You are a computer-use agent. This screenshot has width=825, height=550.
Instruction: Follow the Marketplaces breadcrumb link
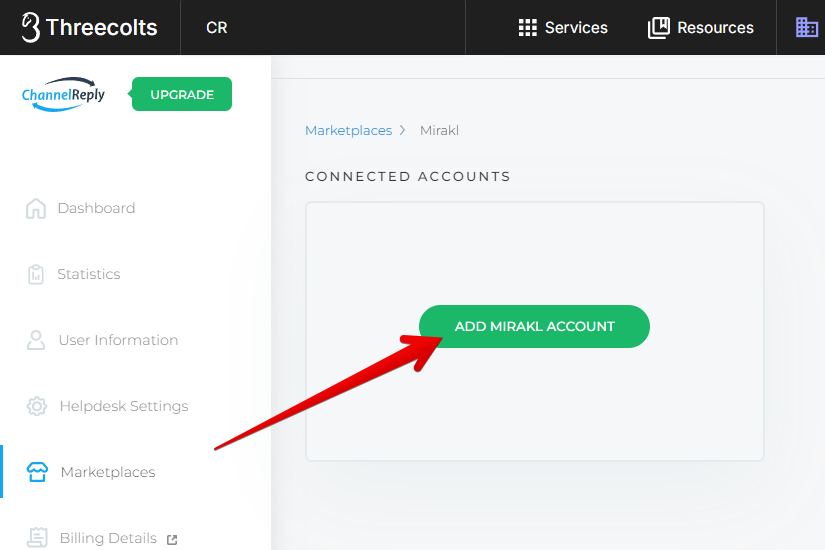(349, 131)
